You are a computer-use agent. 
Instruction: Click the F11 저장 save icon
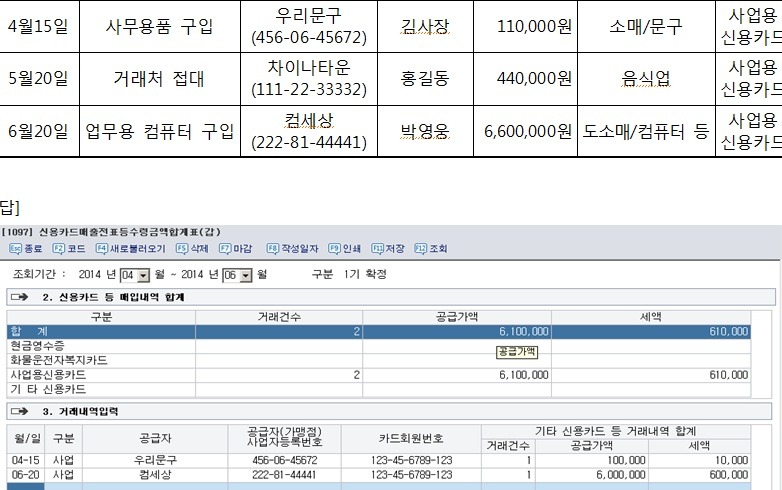point(388,248)
